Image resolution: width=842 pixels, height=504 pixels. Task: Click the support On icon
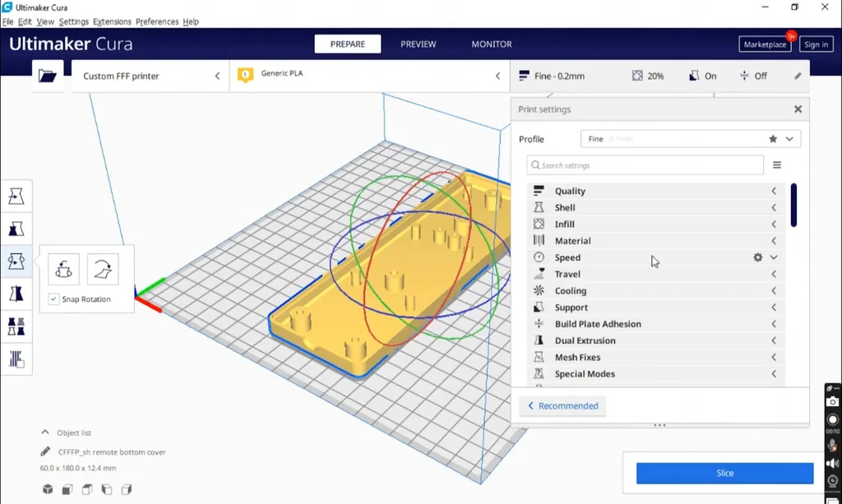click(x=694, y=76)
